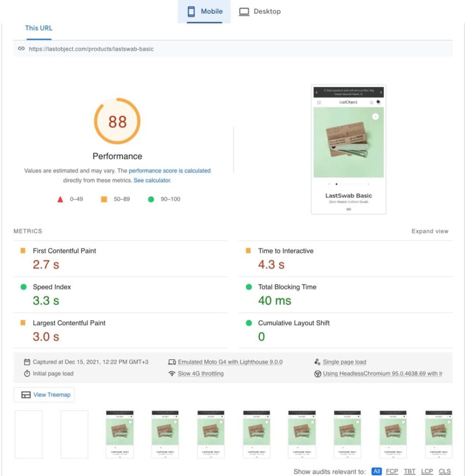
Task: Click the Desktop monitor icon
Action: pos(243,10)
